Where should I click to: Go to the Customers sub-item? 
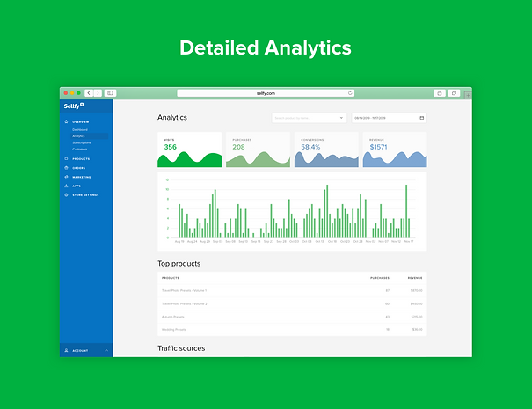pyautogui.click(x=80, y=149)
